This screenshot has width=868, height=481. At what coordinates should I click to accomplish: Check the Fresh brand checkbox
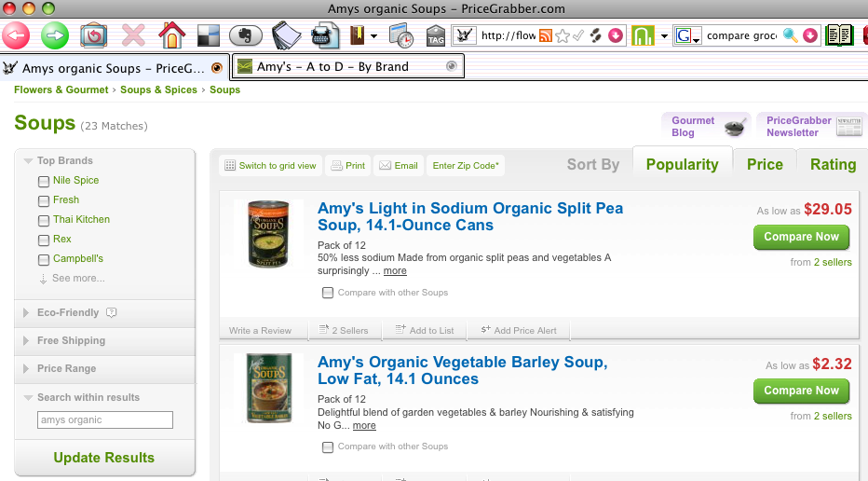tap(44, 200)
